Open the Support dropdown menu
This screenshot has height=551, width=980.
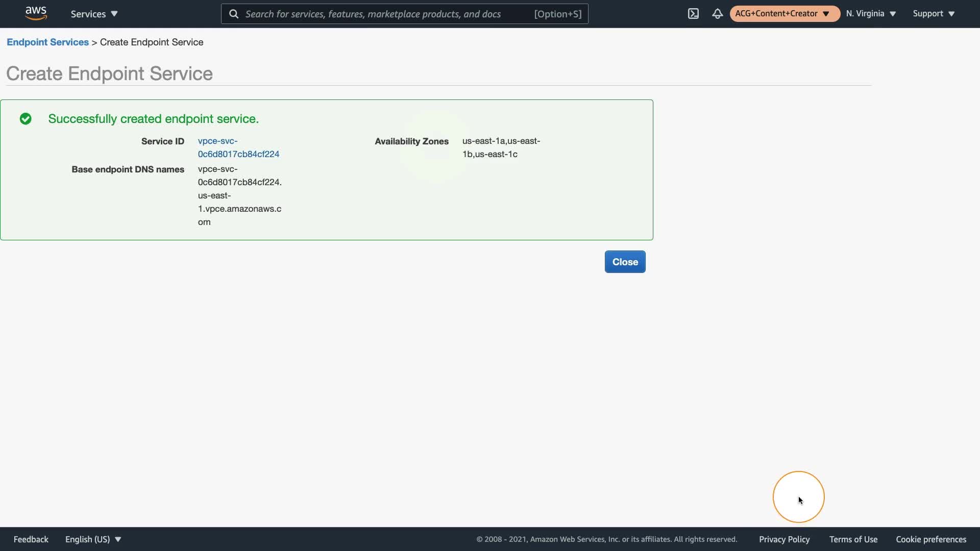click(933, 14)
